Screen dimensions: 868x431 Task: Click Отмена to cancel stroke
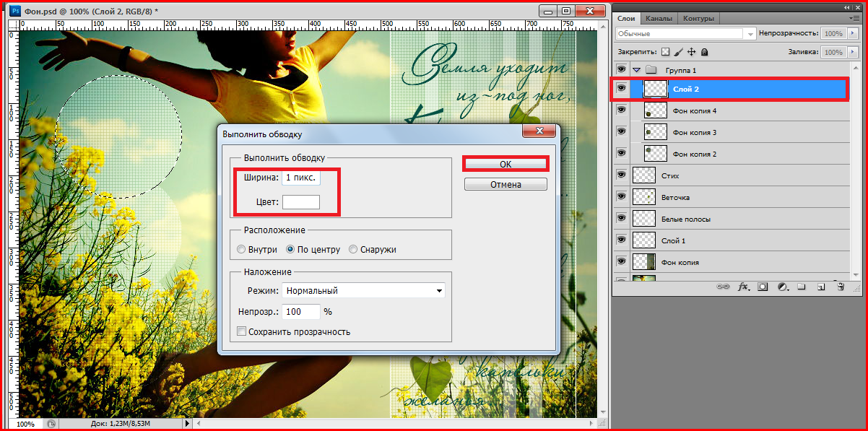tap(505, 184)
